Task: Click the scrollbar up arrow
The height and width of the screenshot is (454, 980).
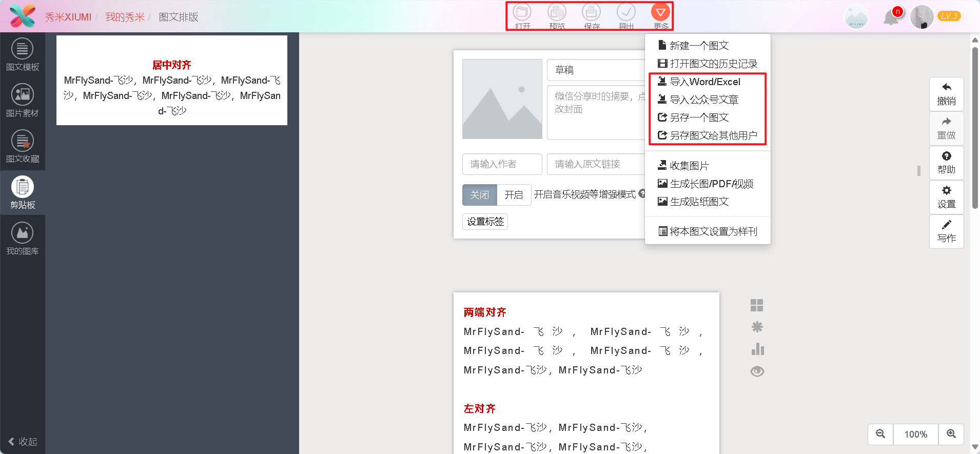Action: [975, 40]
